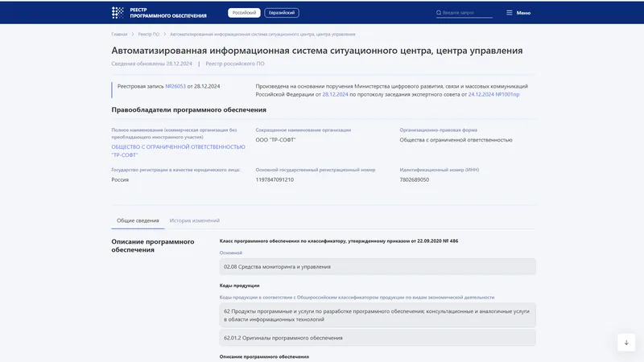Click the INN value 7802689050
The height and width of the screenshot is (362, 644).
pyautogui.click(x=415, y=179)
